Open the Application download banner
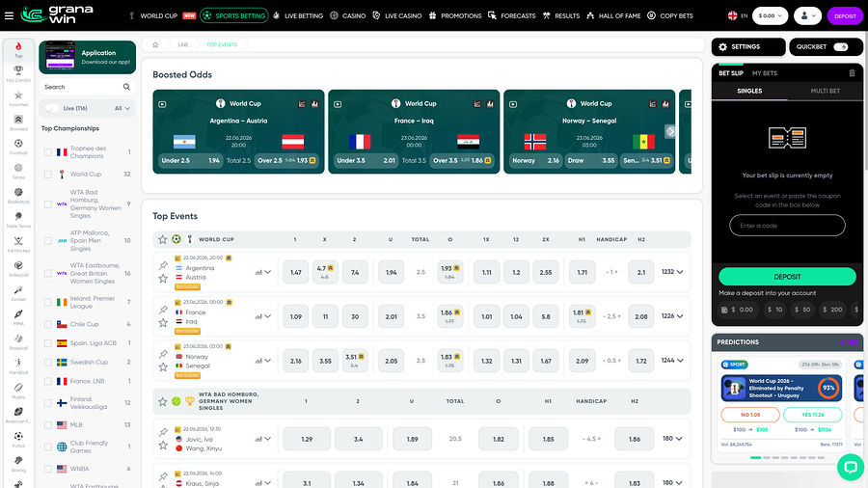This screenshot has height=488, width=868. 88,57
